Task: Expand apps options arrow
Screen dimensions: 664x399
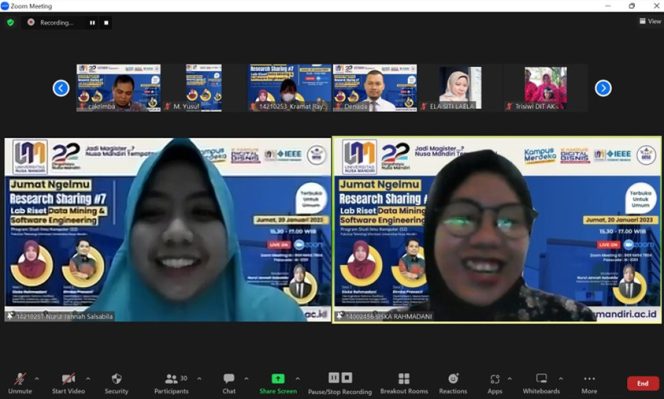Action: [x=509, y=379]
